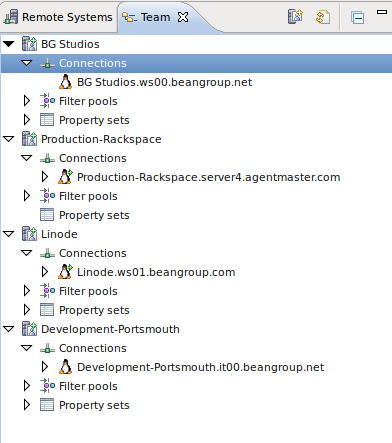The height and width of the screenshot is (443, 392).
Task: Select the Production-Rackspace profile label
Action: pos(101,139)
